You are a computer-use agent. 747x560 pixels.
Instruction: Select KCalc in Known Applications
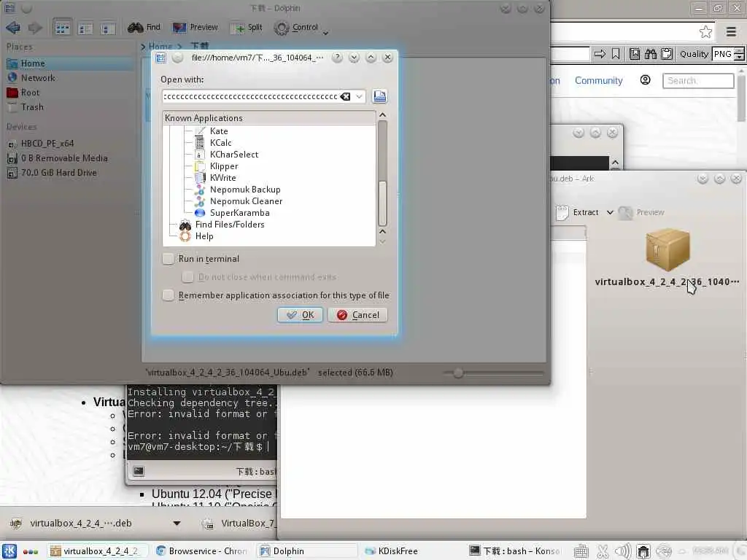point(220,143)
